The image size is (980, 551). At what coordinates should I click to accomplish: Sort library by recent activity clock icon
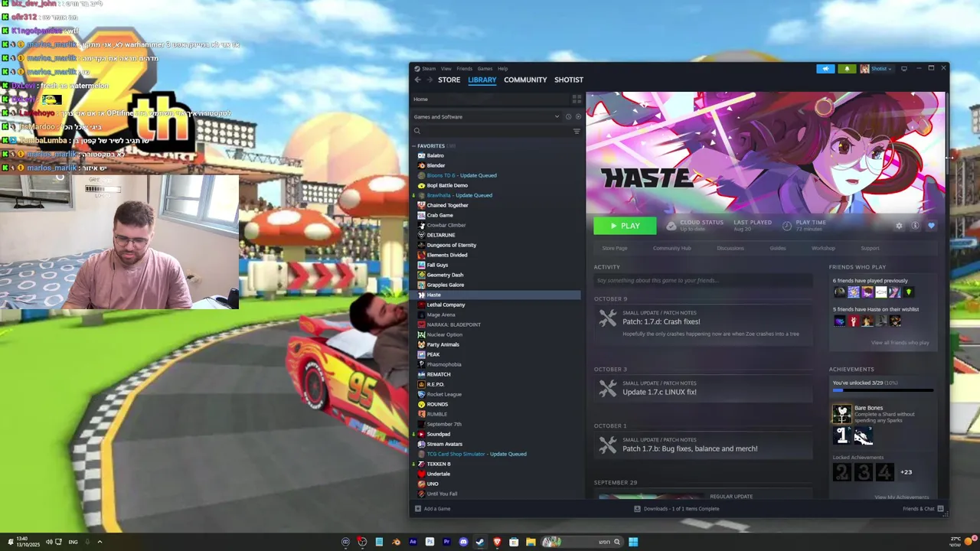(x=568, y=117)
